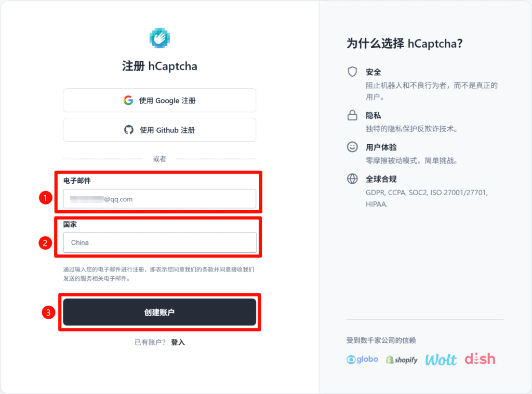The height and width of the screenshot is (394, 532).
Task: Focus the 电子邮件 email input field
Action: (159, 199)
